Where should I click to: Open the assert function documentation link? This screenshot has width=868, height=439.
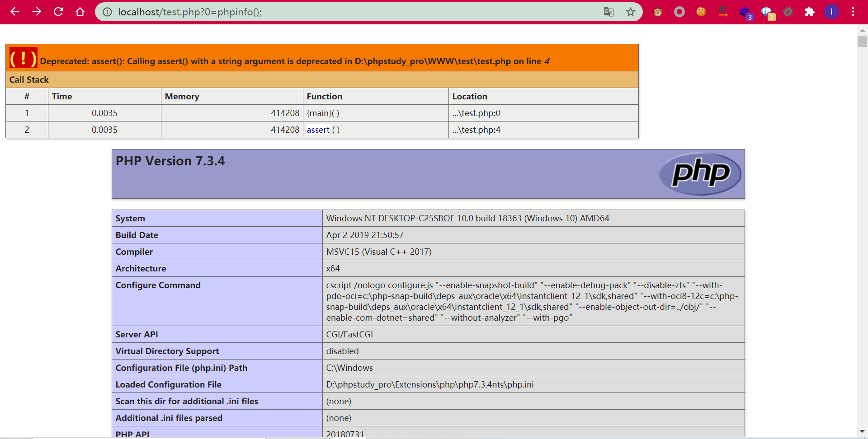(318, 130)
